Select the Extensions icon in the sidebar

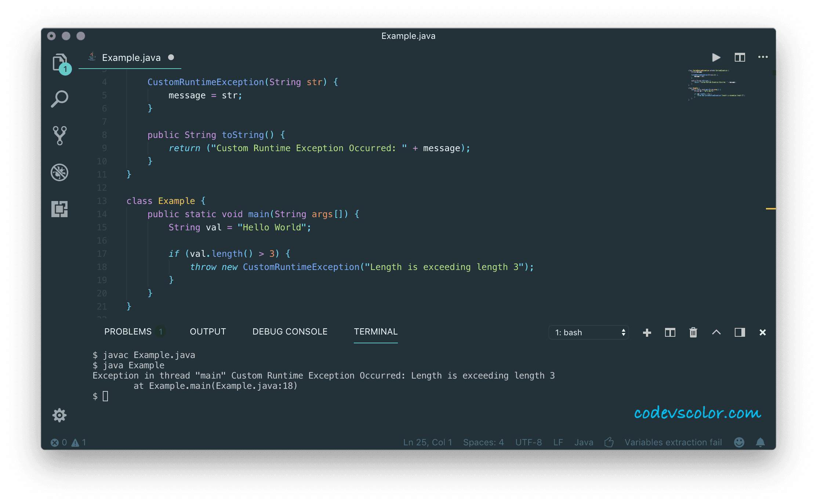pos(59,209)
